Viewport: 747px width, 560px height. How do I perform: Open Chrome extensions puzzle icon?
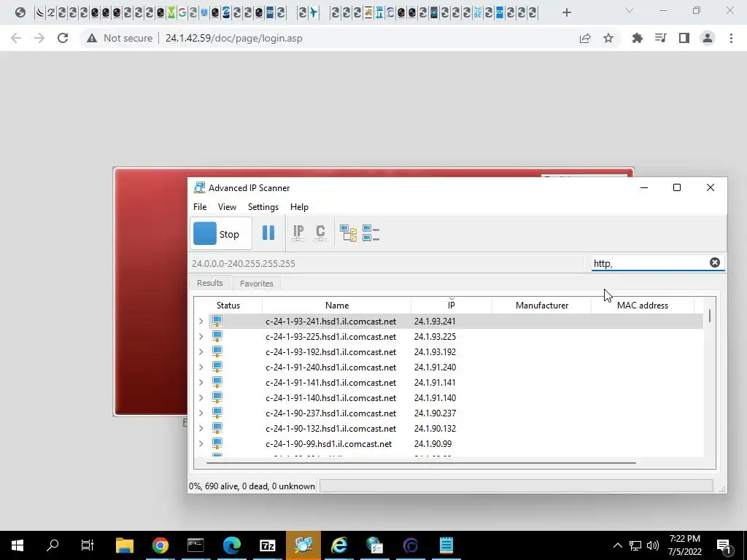tap(637, 38)
